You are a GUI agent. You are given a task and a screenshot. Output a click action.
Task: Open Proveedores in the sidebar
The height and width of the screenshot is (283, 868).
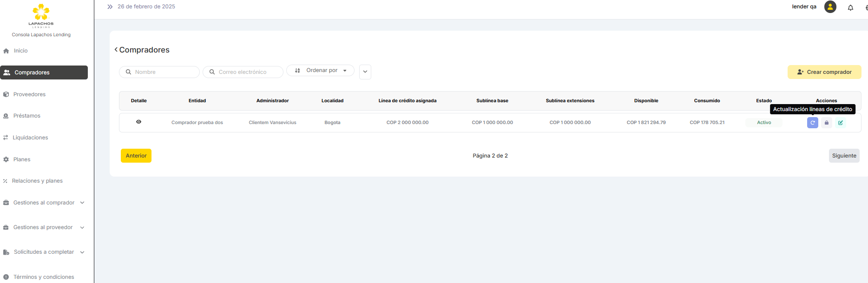point(29,94)
